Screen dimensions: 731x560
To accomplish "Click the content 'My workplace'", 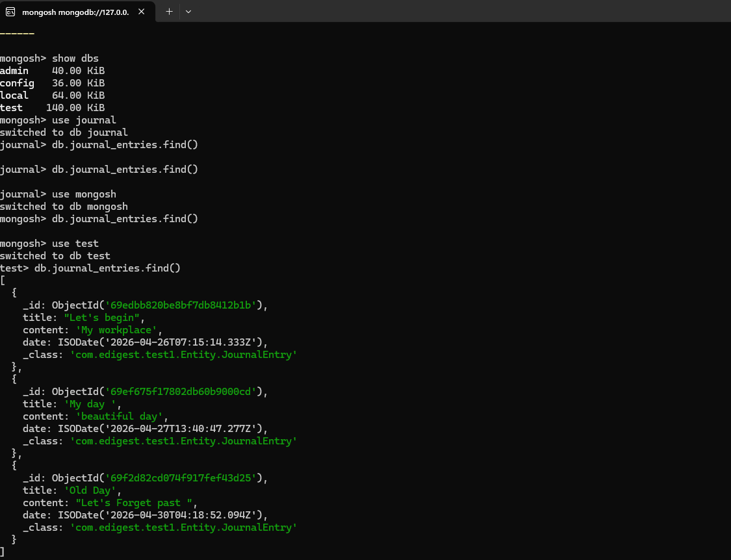I will pos(116,330).
